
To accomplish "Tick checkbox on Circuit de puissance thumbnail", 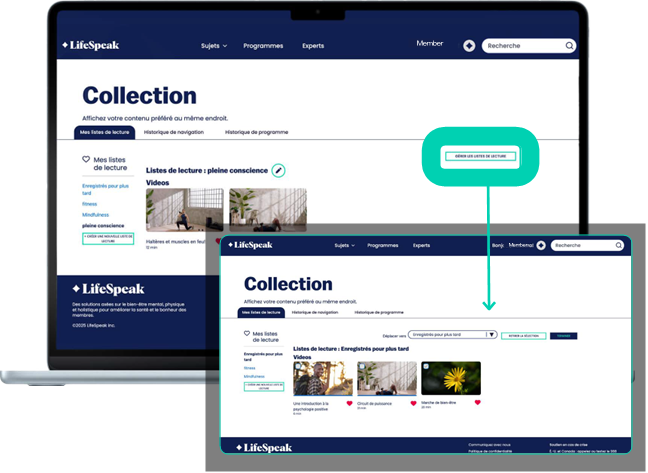I will [x=361, y=366].
